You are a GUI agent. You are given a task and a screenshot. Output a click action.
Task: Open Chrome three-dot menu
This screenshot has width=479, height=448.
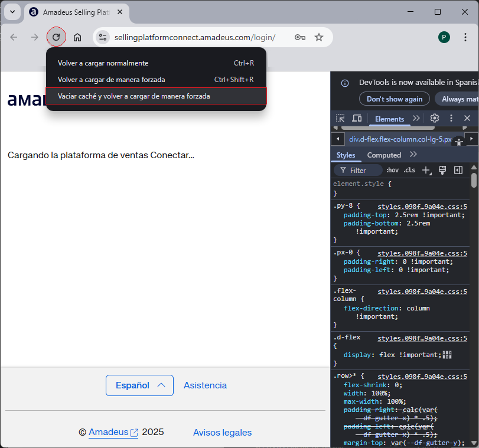(465, 37)
